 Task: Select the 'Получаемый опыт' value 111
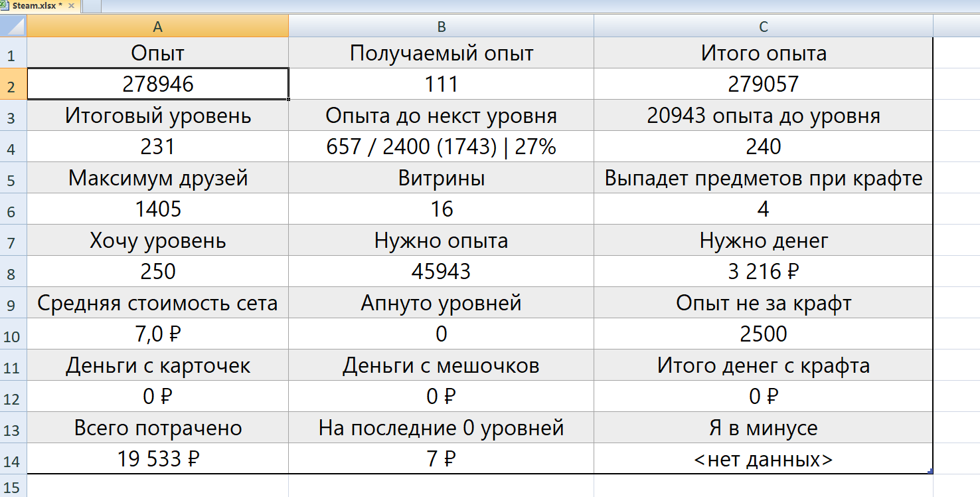coord(442,84)
